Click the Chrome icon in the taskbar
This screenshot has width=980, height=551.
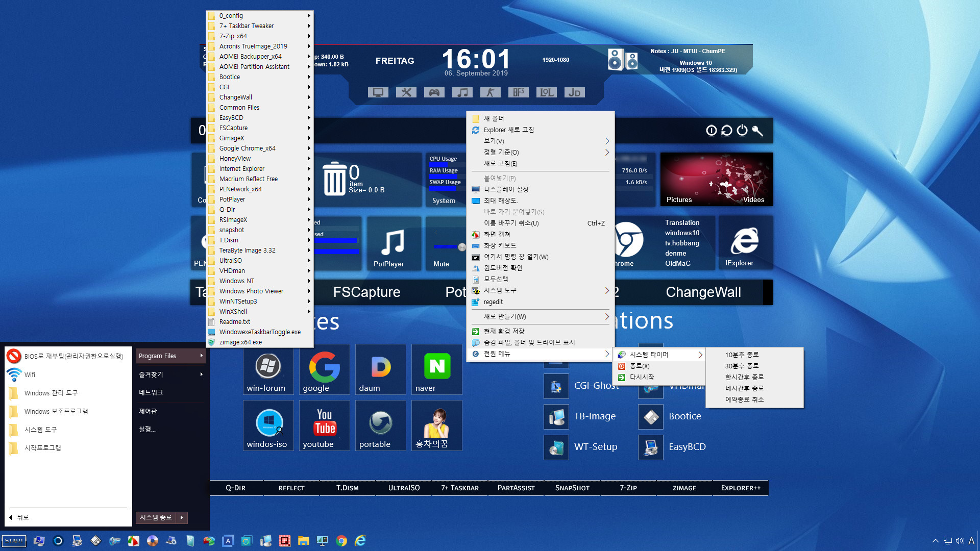tap(341, 541)
